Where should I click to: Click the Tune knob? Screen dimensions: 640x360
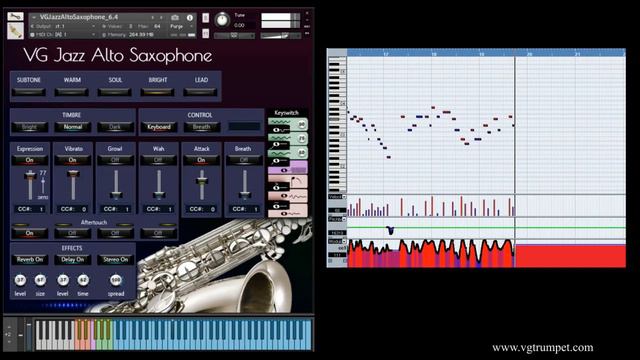pos(222,20)
